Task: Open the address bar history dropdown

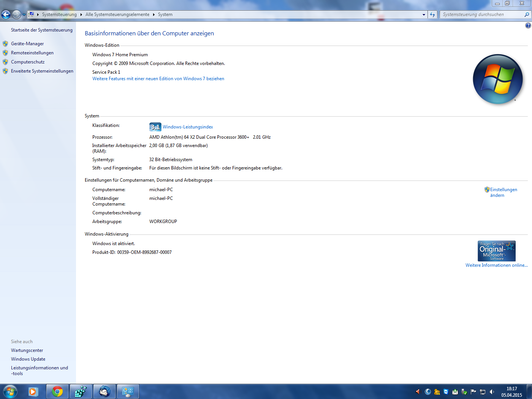Action: (x=424, y=14)
